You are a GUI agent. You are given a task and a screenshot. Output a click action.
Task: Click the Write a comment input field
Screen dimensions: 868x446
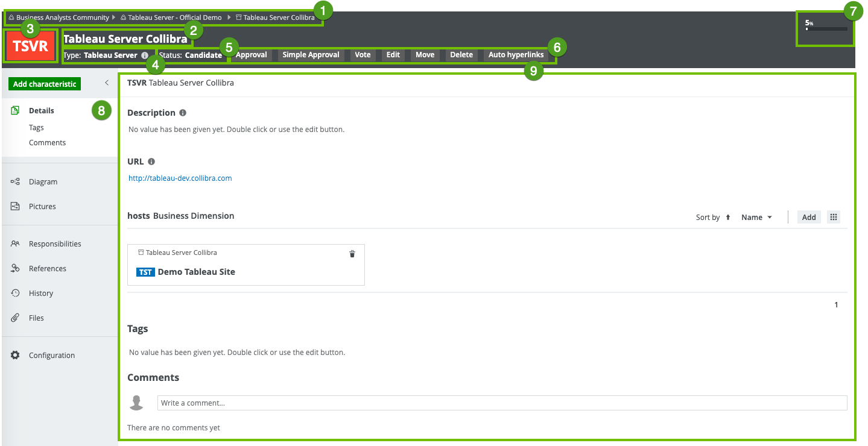[x=502, y=403]
